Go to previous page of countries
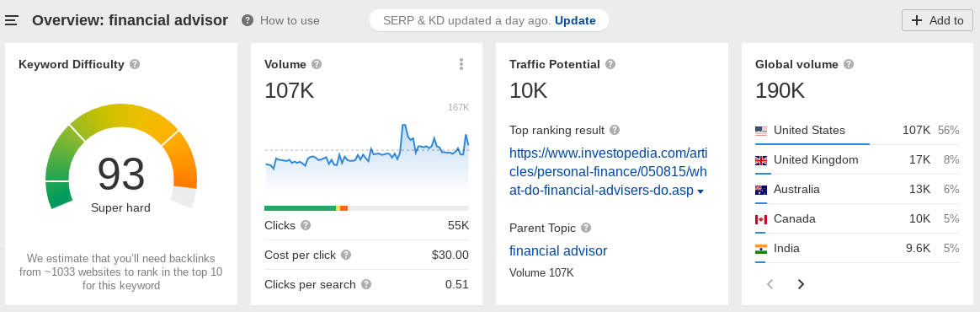The width and height of the screenshot is (980, 312). coord(770,284)
